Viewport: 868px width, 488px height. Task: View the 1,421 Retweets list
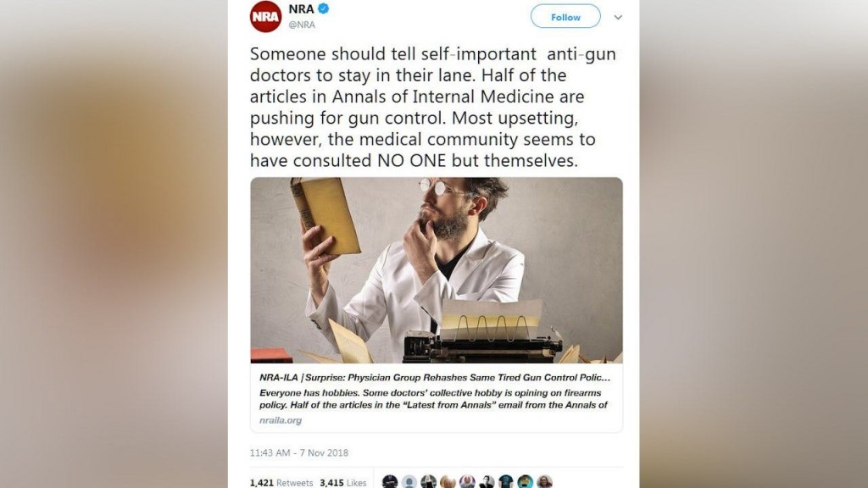click(281, 482)
